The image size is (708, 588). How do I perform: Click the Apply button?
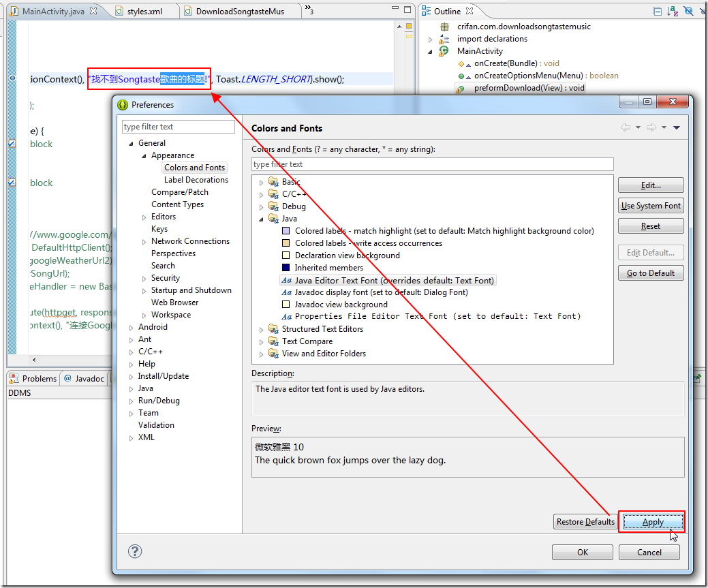point(652,522)
